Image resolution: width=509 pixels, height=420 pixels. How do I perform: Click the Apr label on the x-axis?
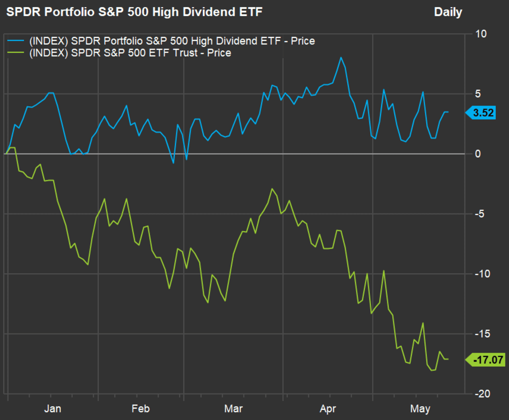coord(328,409)
